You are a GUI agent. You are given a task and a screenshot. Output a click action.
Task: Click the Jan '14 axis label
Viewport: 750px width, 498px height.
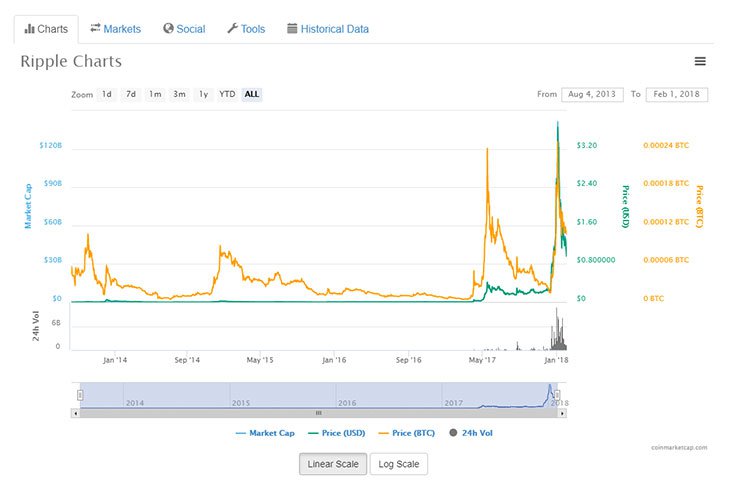(115, 360)
